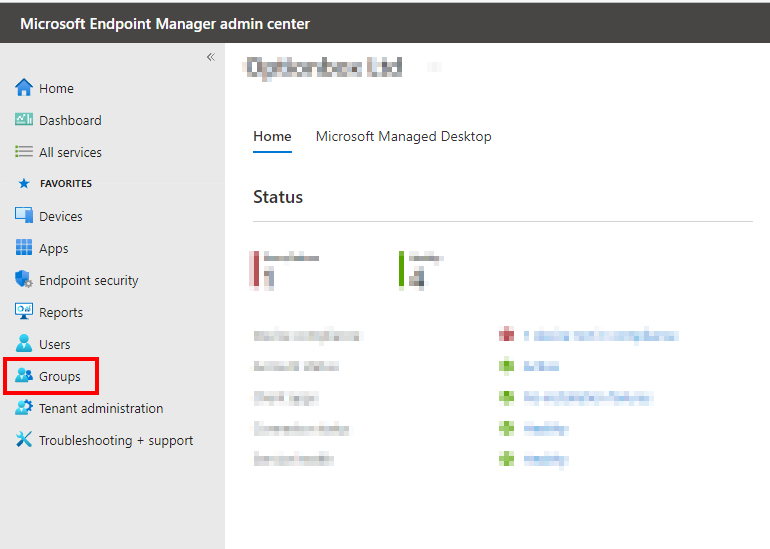This screenshot has width=770, height=549.
Task: Click the Home house icon in sidebar
Action: [x=24, y=88]
